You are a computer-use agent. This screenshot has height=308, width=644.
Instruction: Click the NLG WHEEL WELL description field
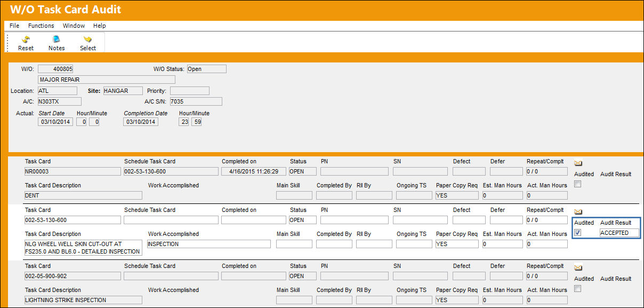coord(83,248)
